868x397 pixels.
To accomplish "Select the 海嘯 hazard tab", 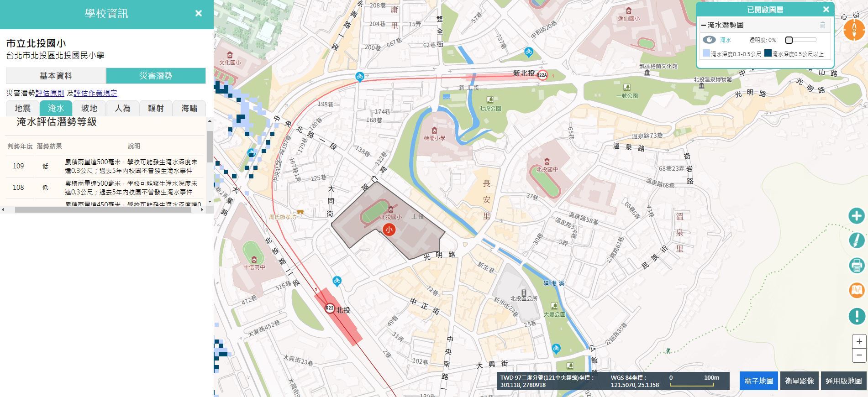I will click(x=189, y=108).
